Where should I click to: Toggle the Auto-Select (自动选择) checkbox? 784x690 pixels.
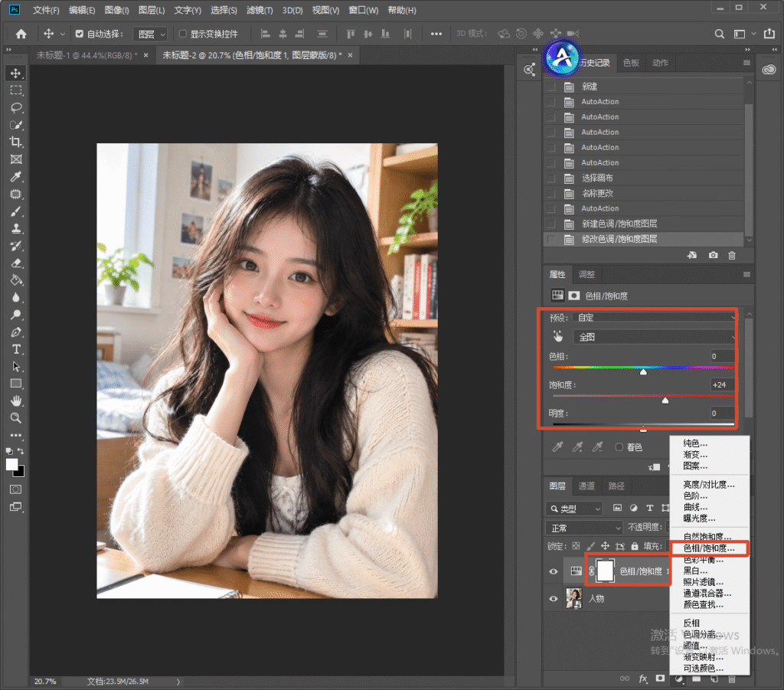pos(79,34)
